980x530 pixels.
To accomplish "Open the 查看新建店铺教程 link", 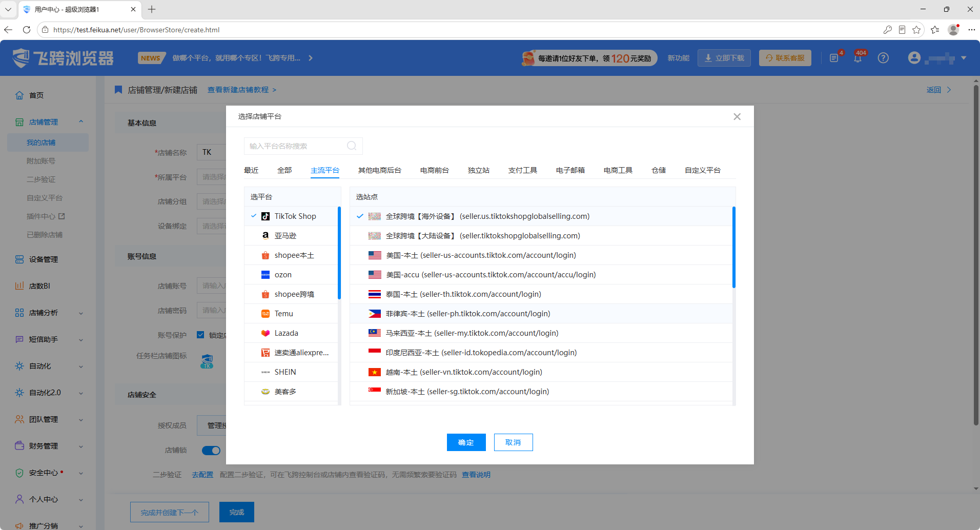I will click(x=242, y=90).
